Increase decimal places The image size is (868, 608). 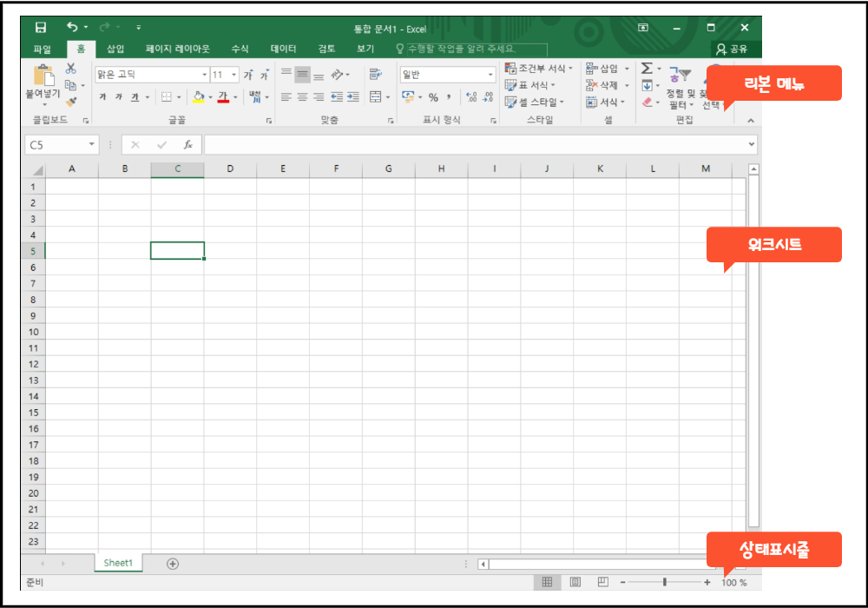[x=471, y=97]
